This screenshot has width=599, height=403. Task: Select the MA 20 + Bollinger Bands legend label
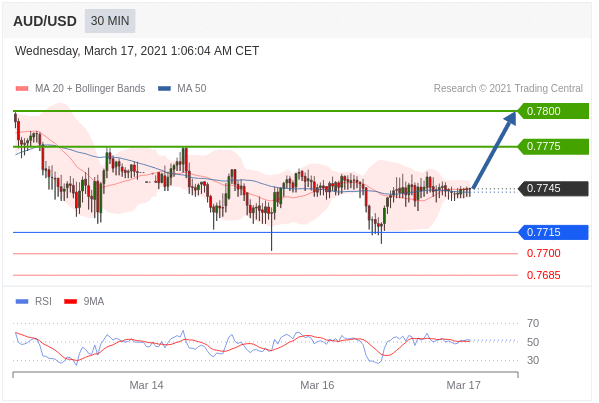pyautogui.click(x=90, y=88)
